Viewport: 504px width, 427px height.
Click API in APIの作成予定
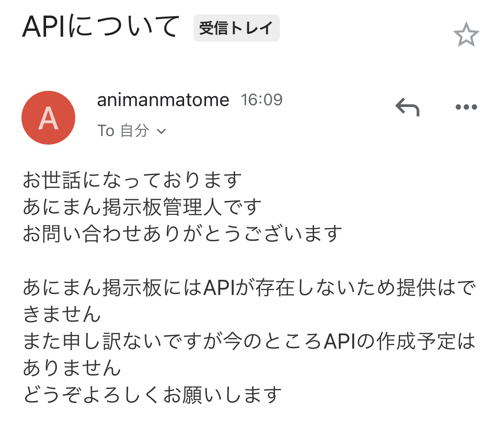point(342,342)
